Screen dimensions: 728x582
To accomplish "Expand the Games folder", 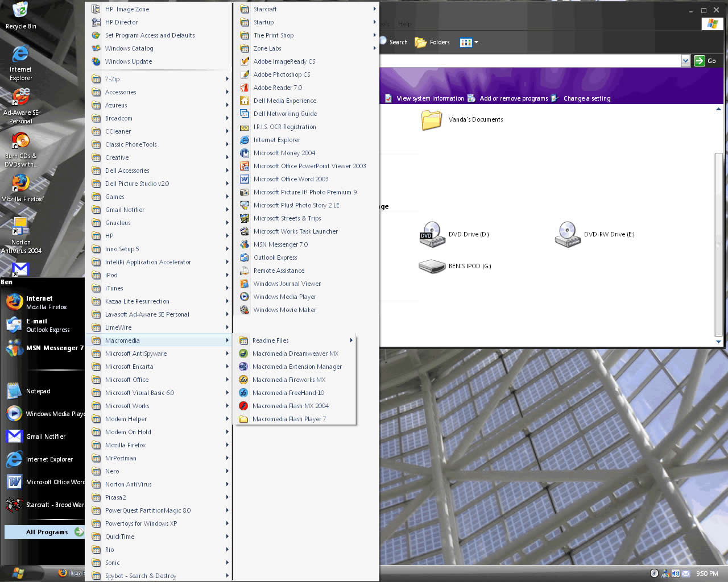I will (x=160, y=197).
